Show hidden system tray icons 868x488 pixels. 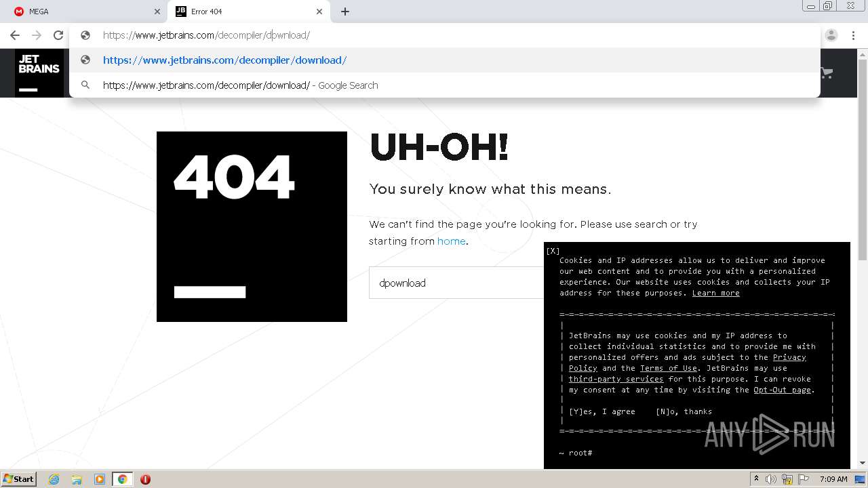(x=756, y=479)
